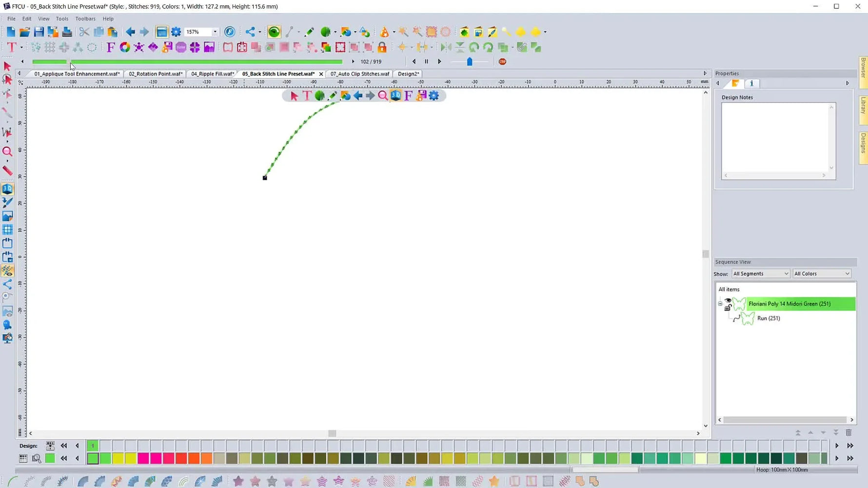Pause the stitch simulation playback

(x=426, y=61)
